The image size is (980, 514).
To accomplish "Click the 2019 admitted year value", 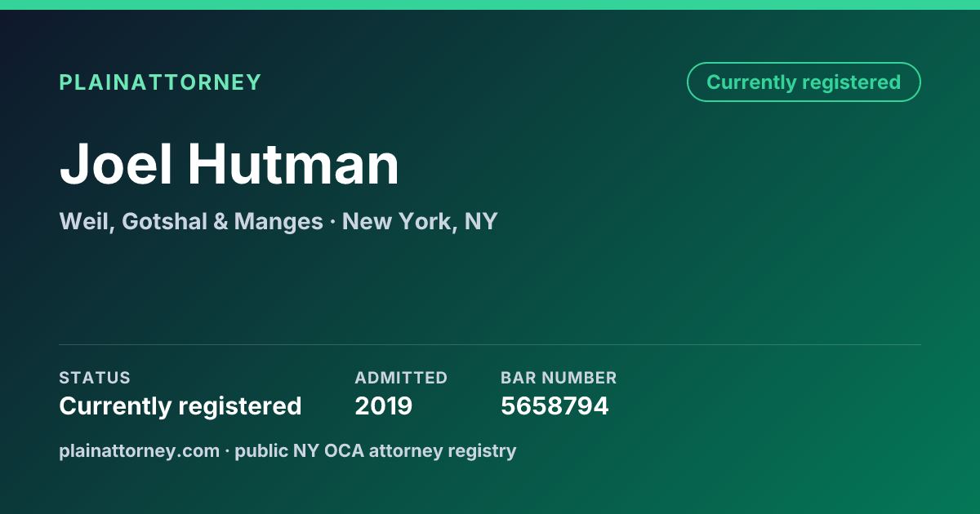I will coord(384,405).
